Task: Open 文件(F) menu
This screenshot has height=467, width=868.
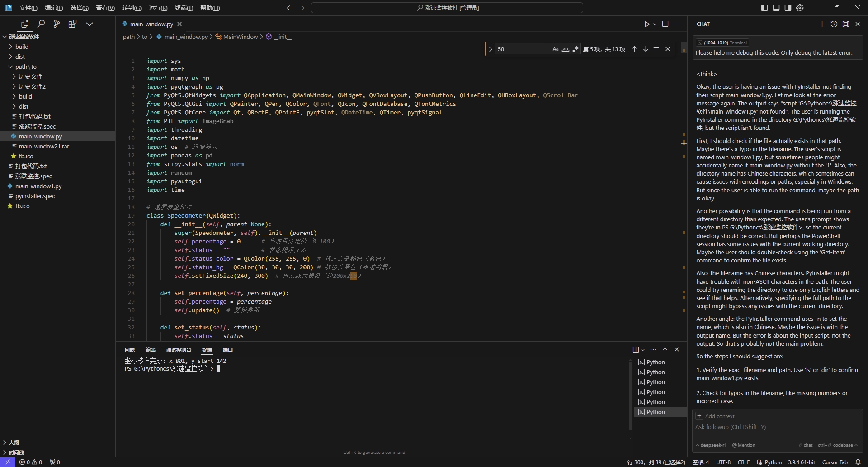Action: click(28, 8)
